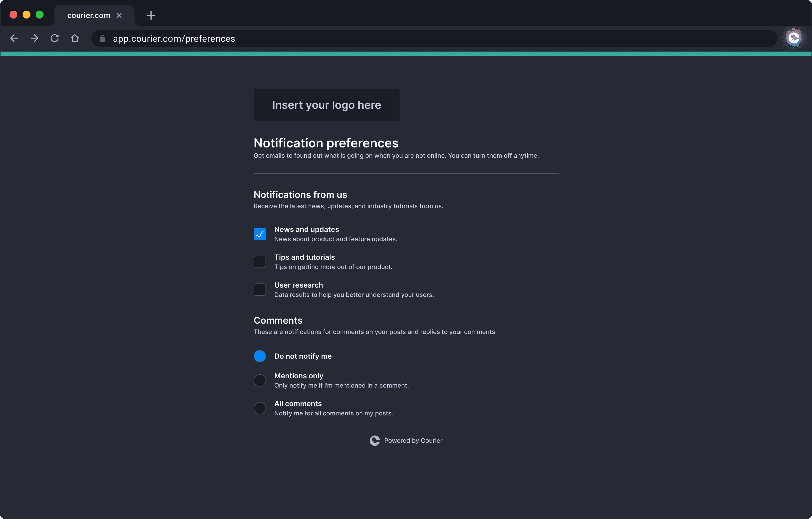Switch to the courier.com tab
This screenshot has height=519, width=812.
[x=88, y=15]
